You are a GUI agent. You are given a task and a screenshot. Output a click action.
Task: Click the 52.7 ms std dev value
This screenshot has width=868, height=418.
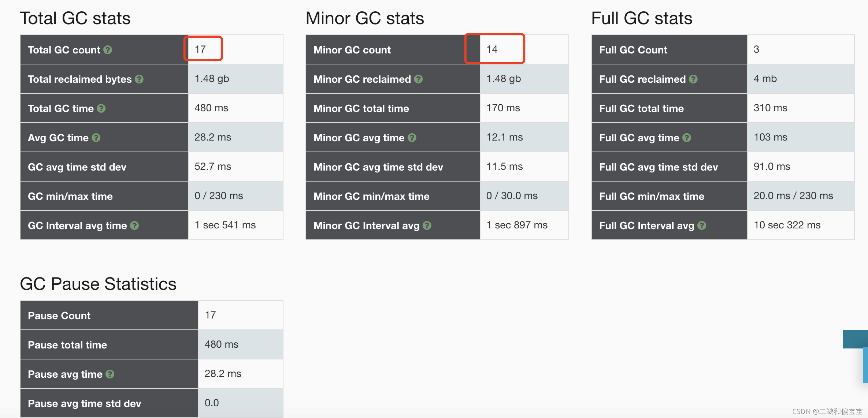point(213,167)
